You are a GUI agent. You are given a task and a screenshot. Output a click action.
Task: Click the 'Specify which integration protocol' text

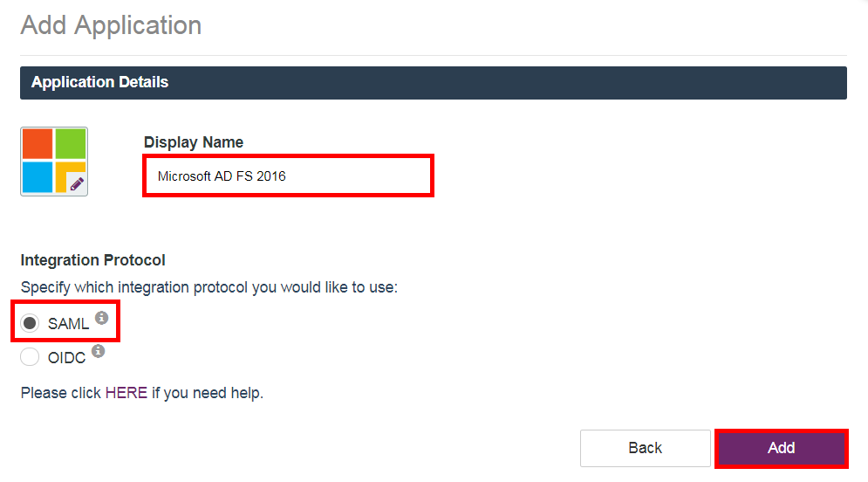(209, 287)
